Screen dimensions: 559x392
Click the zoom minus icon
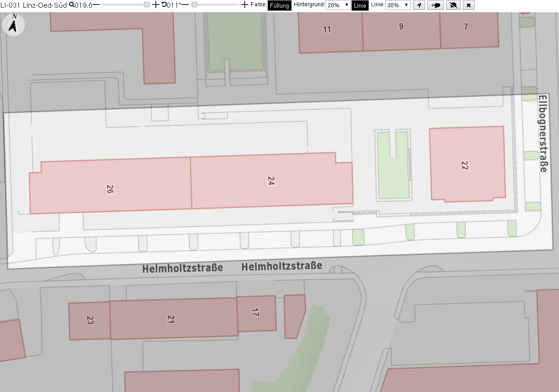click(x=96, y=5)
